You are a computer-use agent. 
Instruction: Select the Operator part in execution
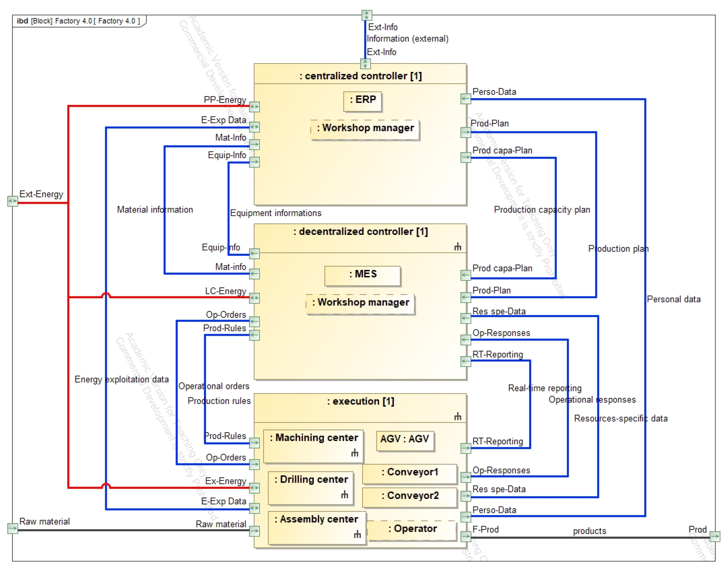[x=412, y=530]
